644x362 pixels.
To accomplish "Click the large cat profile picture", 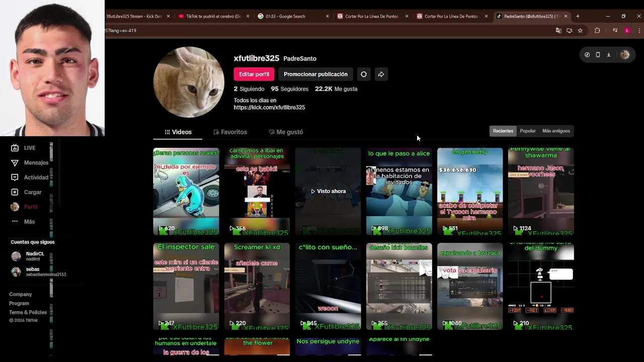I will point(189,82).
